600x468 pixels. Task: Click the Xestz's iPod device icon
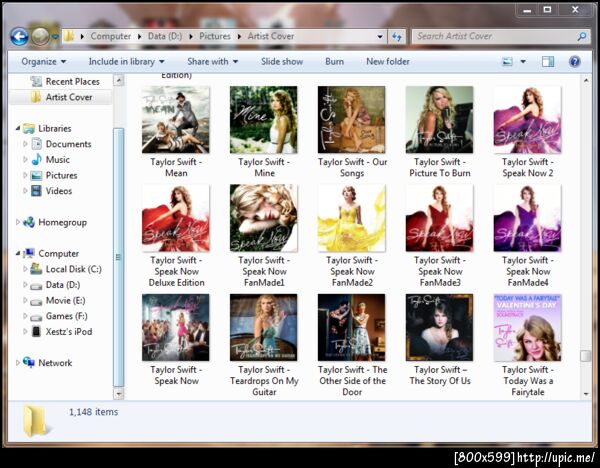point(36,331)
